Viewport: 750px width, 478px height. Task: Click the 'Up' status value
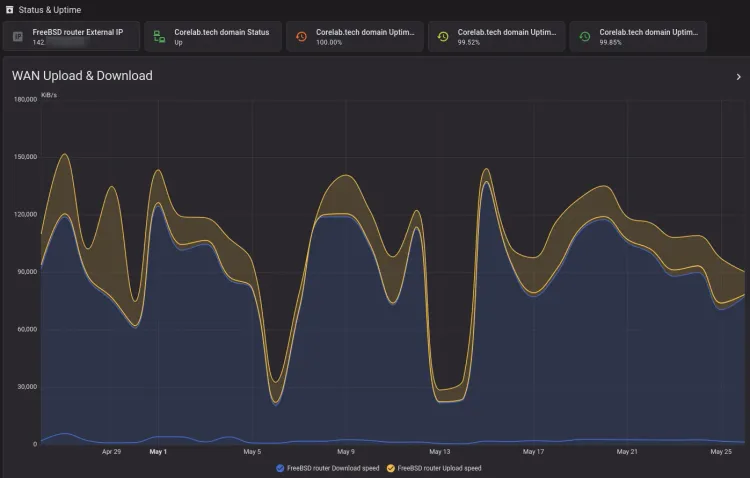pos(178,43)
